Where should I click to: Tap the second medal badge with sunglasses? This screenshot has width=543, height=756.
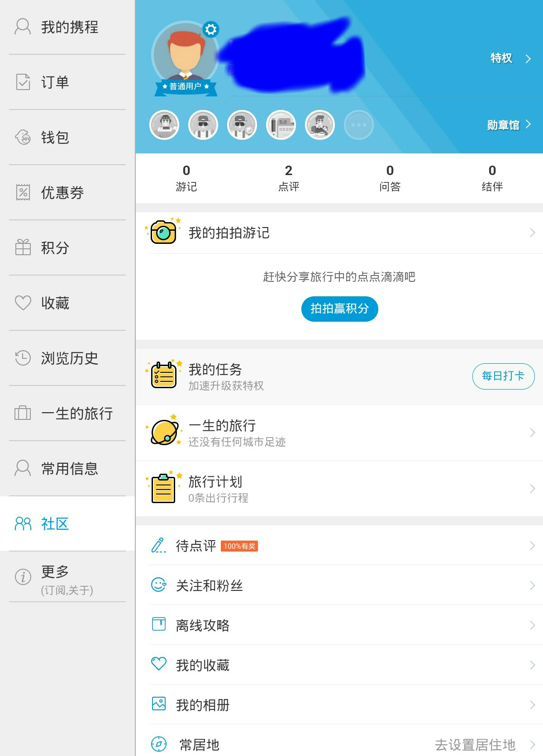point(203,125)
